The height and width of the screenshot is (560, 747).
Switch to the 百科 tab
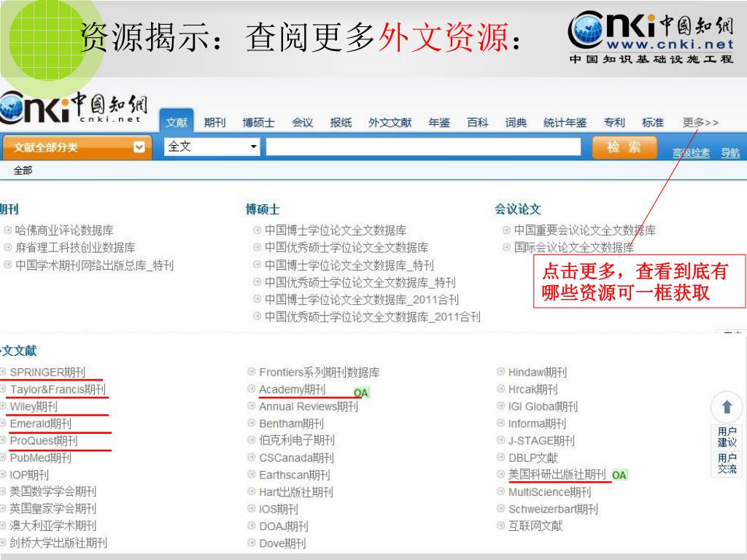478,122
